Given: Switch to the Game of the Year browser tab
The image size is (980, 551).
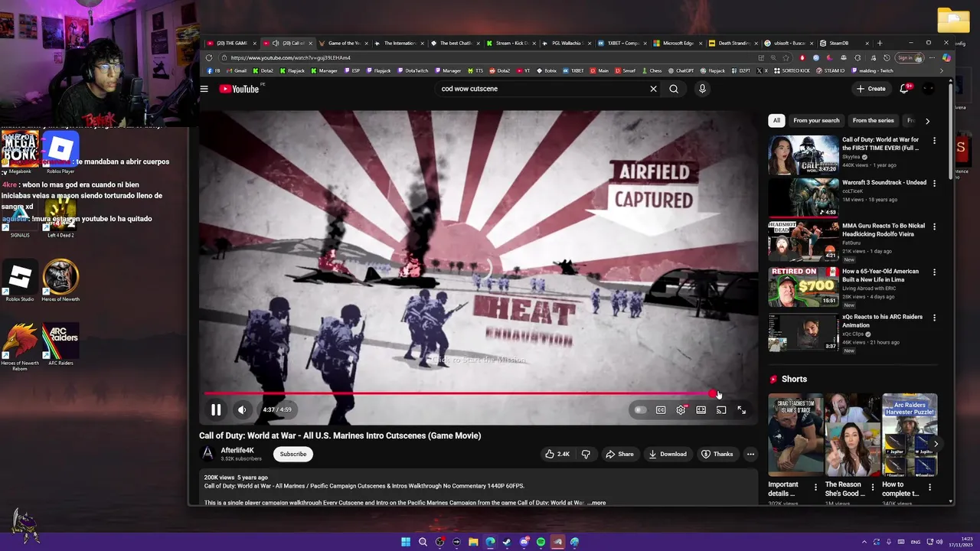Looking at the screenshot, I should coord(343,43).
